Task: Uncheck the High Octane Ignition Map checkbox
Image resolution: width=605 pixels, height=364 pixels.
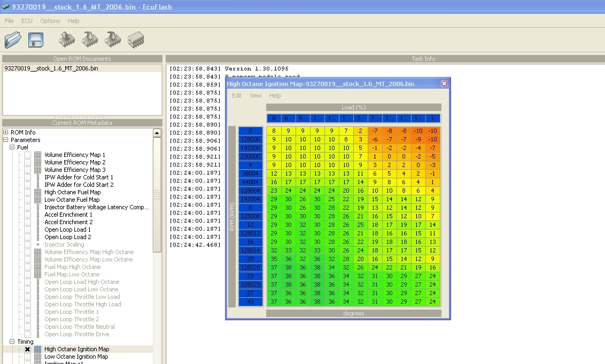Action: coord(27,349)
